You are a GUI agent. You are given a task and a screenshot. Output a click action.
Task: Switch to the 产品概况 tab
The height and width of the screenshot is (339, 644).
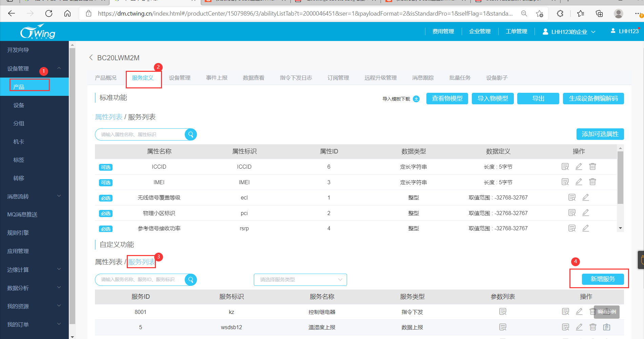click(x=106, y=78)
